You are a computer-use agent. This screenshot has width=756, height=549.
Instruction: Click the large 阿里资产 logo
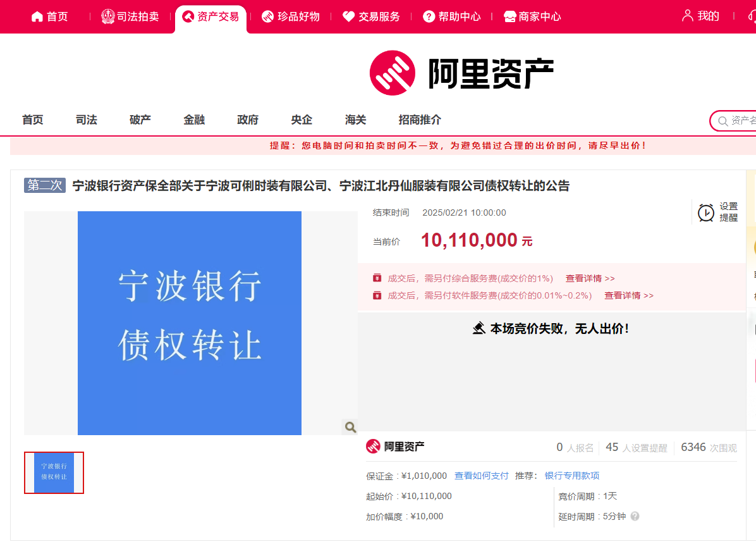(x=461, y=73)
